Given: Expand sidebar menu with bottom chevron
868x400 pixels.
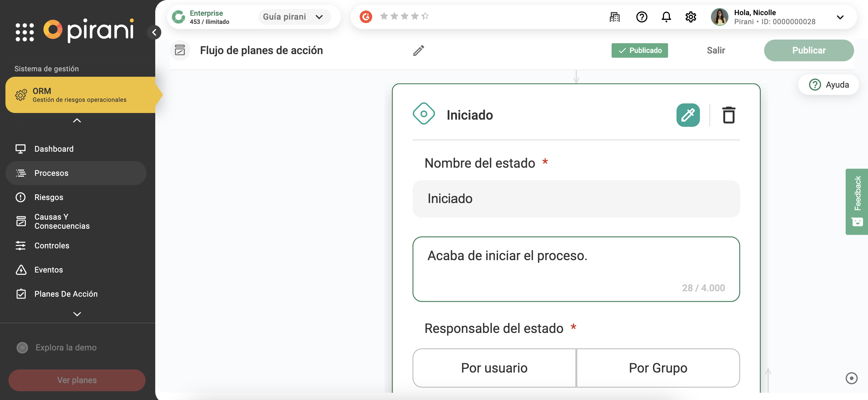Looking at the screenshot, I should coord(77,314).
